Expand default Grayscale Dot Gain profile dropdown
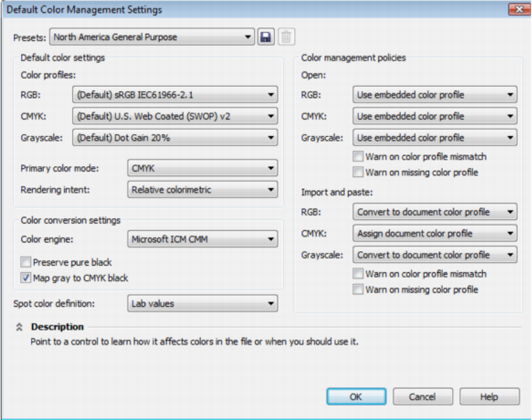Viewport: 532px width, 420px height. point(174,138)
